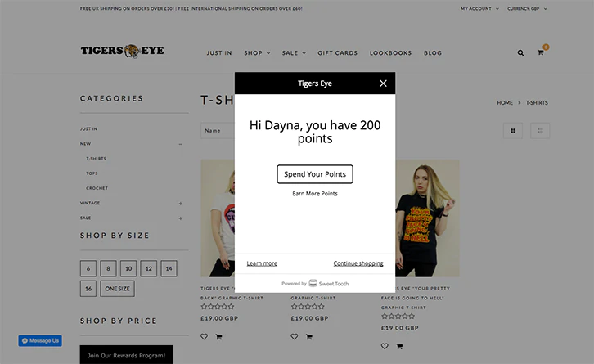This screenshot has width=594, height=364.
Task: Open the Name sort dropdown
Action: pos(218,131)
